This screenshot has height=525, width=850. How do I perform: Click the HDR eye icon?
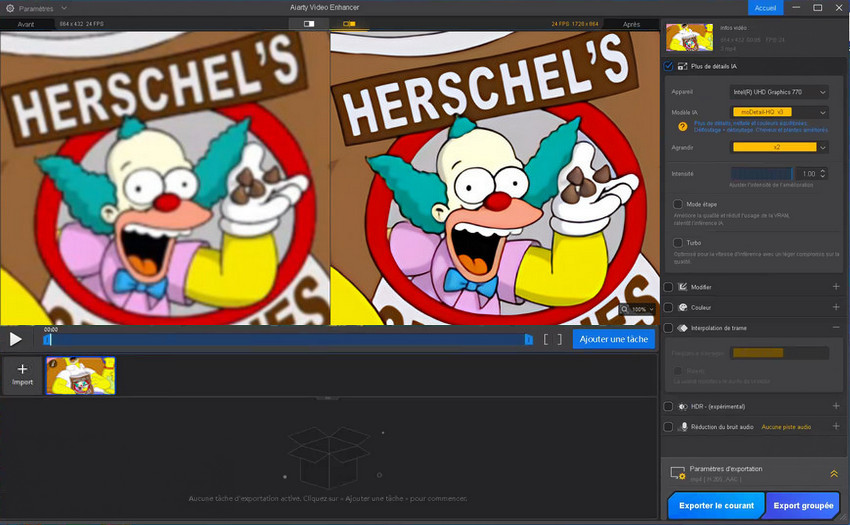682,406
